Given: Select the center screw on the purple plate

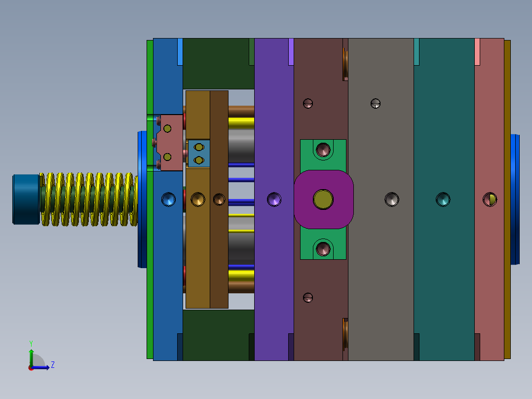Looking at the screenshot, I should coord(274,199).
